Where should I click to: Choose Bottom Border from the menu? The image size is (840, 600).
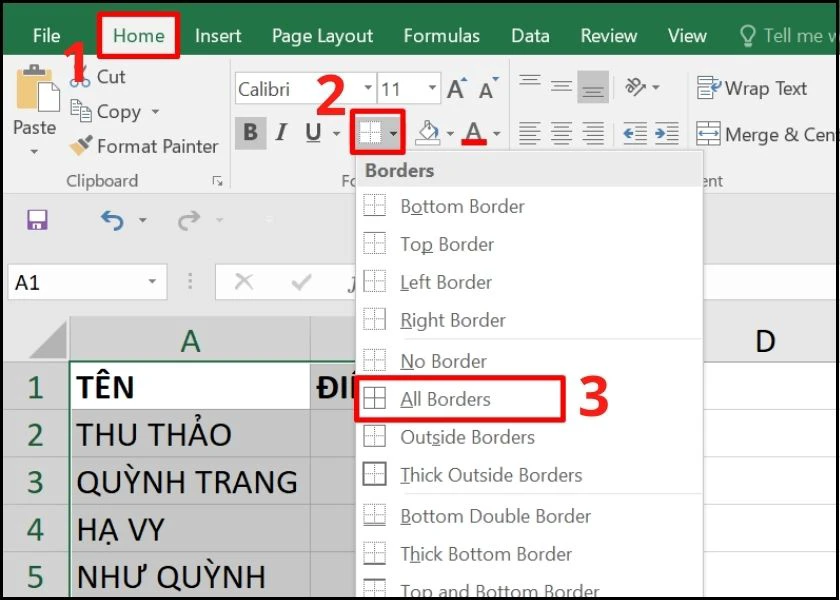tap(529, 206)
